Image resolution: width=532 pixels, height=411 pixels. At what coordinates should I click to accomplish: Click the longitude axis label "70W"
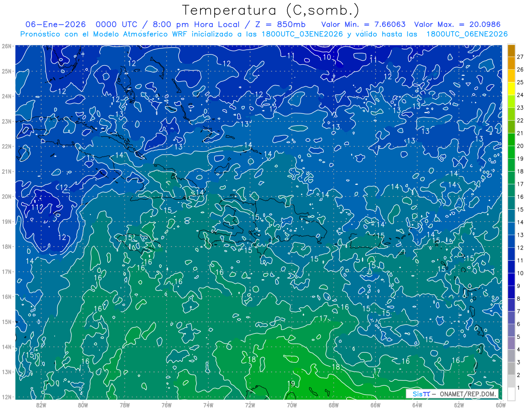pos(292,404)
